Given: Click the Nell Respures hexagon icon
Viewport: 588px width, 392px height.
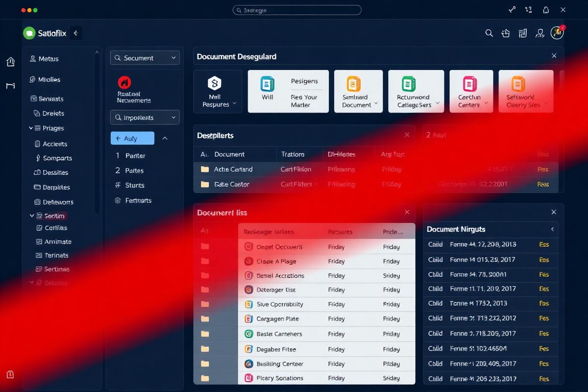Looking at the screenshot, I should [x=215, y=83].
